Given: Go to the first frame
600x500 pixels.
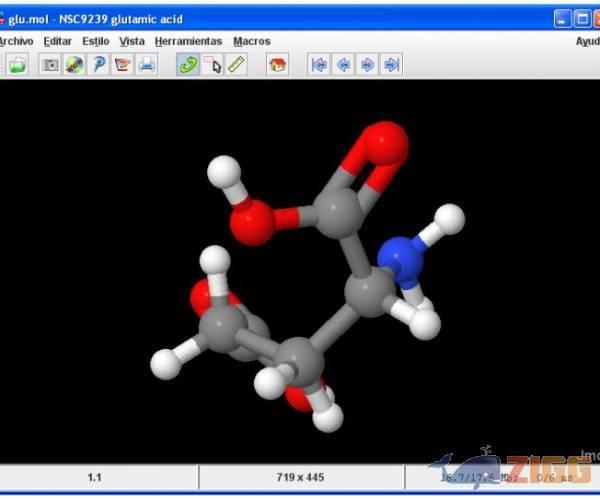Looking at the screenshot, I should [319, 65].
